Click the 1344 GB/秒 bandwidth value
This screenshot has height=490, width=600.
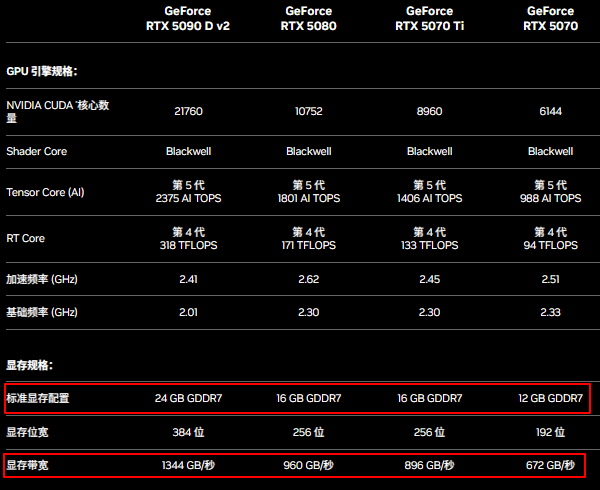[188, 465]
